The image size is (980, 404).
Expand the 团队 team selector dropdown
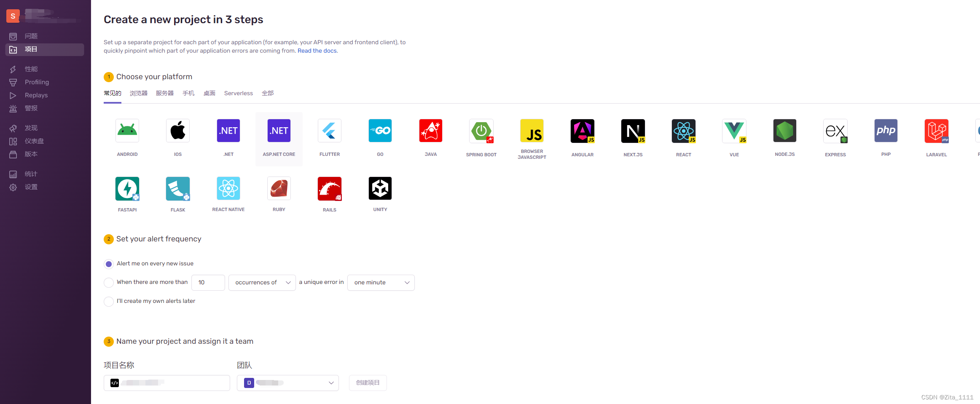click(288, 383)
